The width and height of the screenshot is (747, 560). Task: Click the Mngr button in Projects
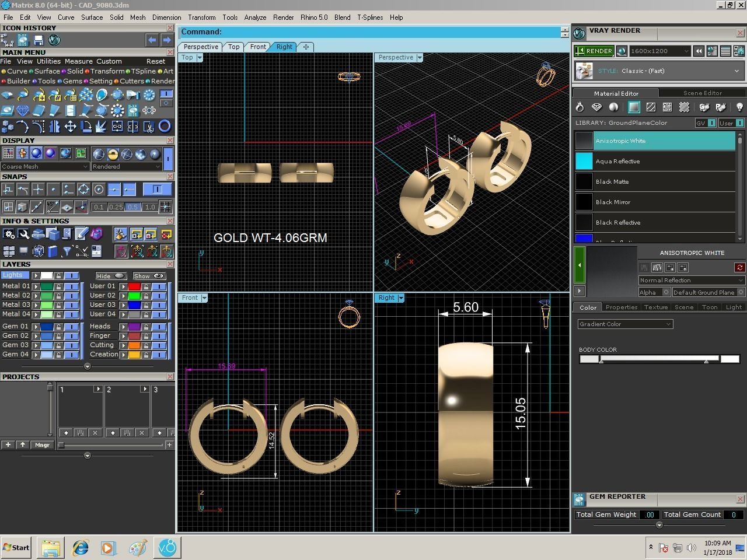(x=42, y=445)
